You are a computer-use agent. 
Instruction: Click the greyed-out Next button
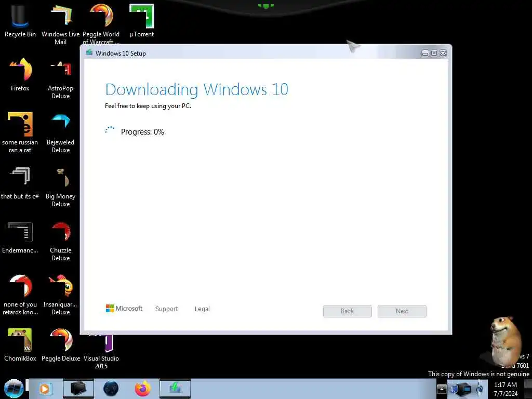pyautogui.click(x=402, y=311)
